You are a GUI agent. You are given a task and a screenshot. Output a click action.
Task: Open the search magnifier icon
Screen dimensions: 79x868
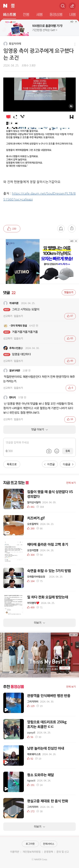62,6
